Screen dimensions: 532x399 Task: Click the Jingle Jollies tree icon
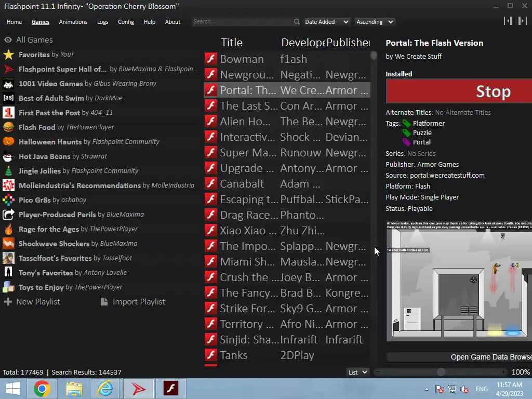pos(8,171)
